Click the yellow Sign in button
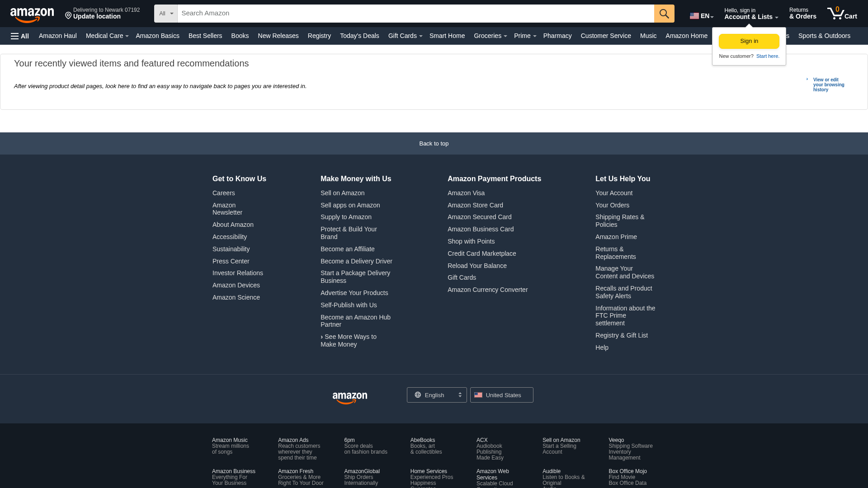 [749, 41]
